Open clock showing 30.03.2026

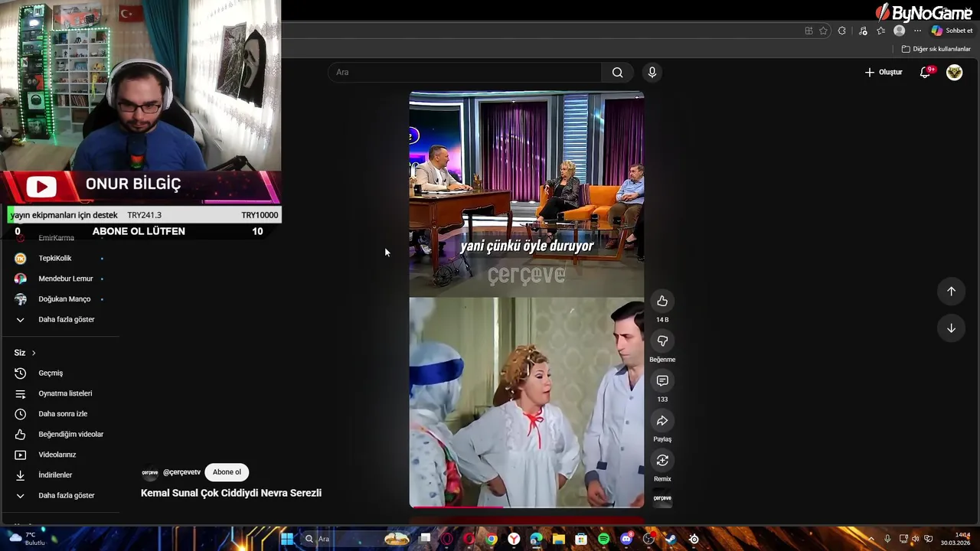point(955,539)
